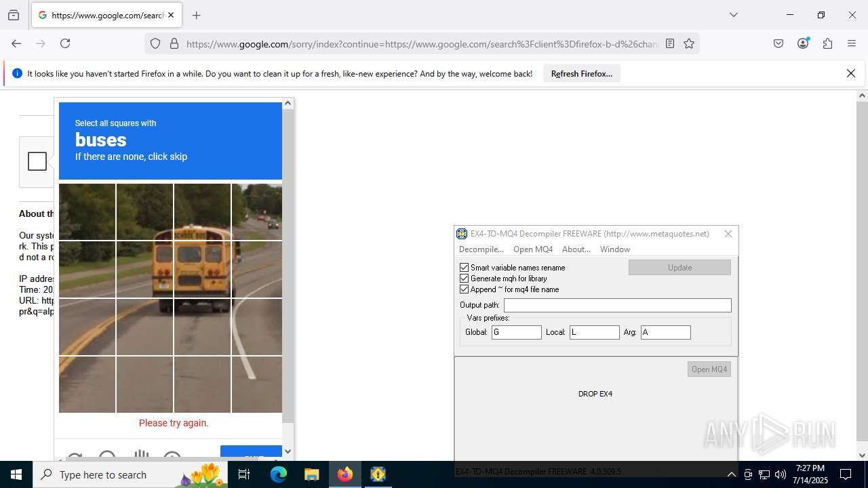The width and height of the screenshot is (868, 488).
Task: Open the Open MQ4 menu item
Action: [x=533, y=249]
